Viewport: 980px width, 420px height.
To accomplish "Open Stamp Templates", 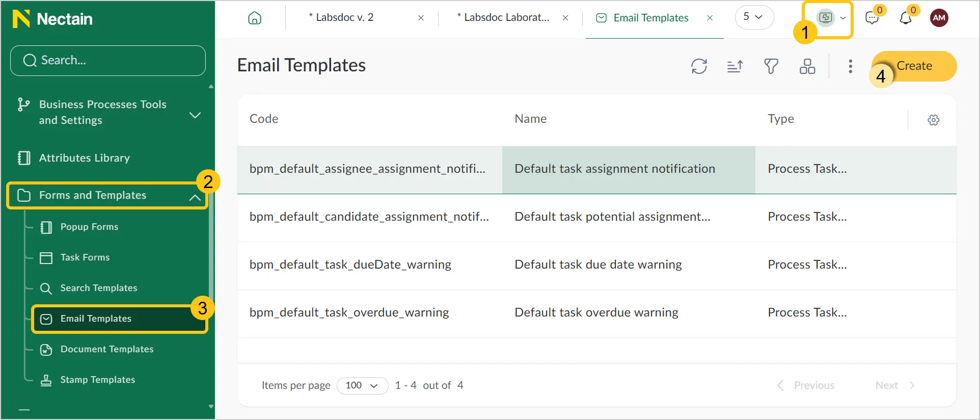I will coord(98,380).
